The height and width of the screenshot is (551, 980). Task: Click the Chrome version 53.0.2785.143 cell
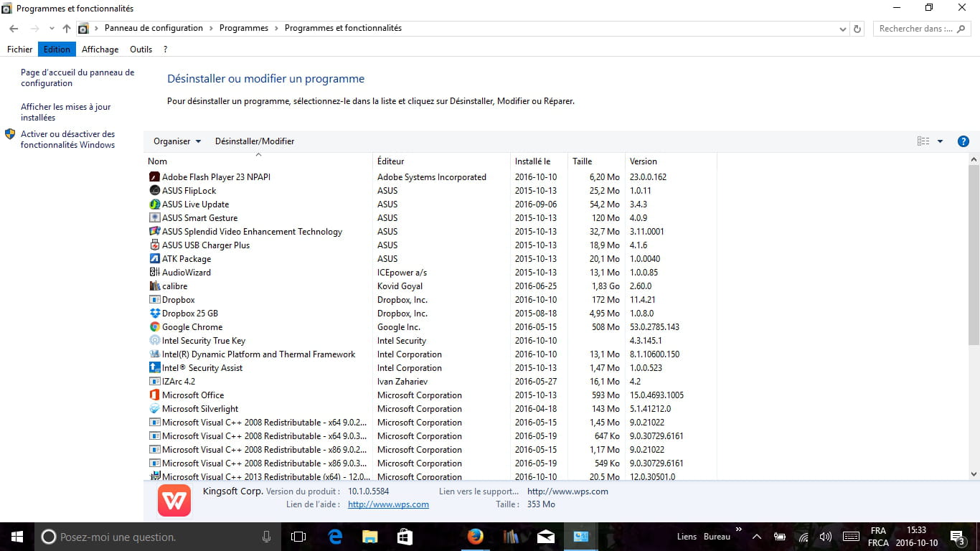tap(654, 327)
